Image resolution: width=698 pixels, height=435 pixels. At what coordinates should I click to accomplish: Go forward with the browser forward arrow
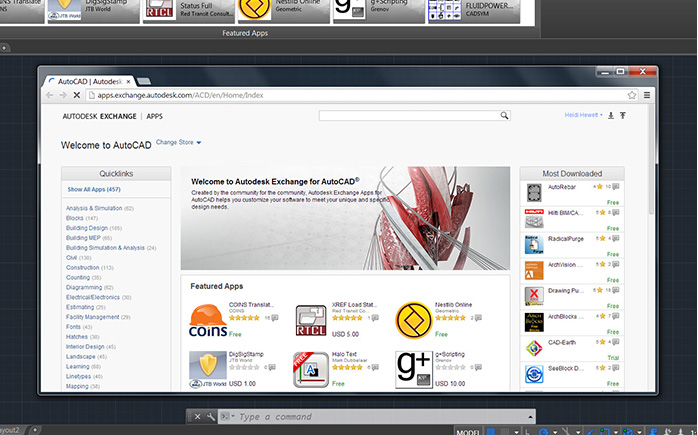(63, 95)
